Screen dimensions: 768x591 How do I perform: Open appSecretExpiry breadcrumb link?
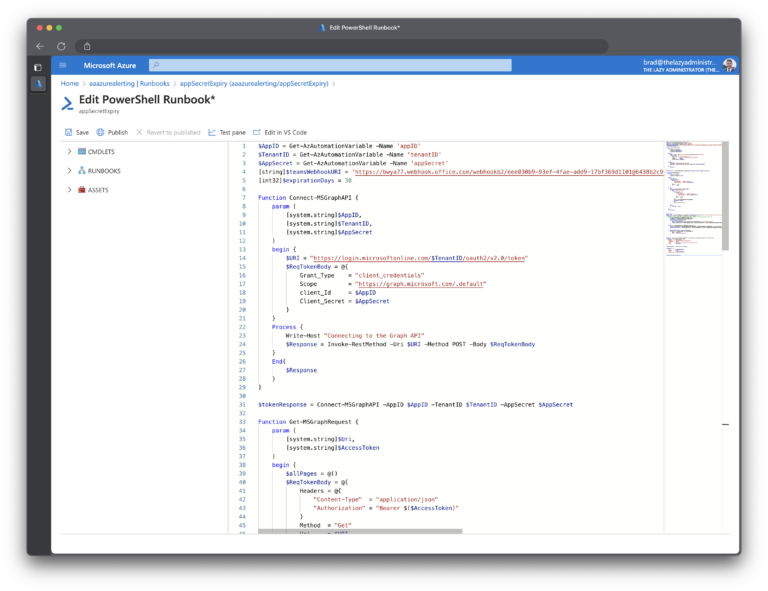[254, 84]
